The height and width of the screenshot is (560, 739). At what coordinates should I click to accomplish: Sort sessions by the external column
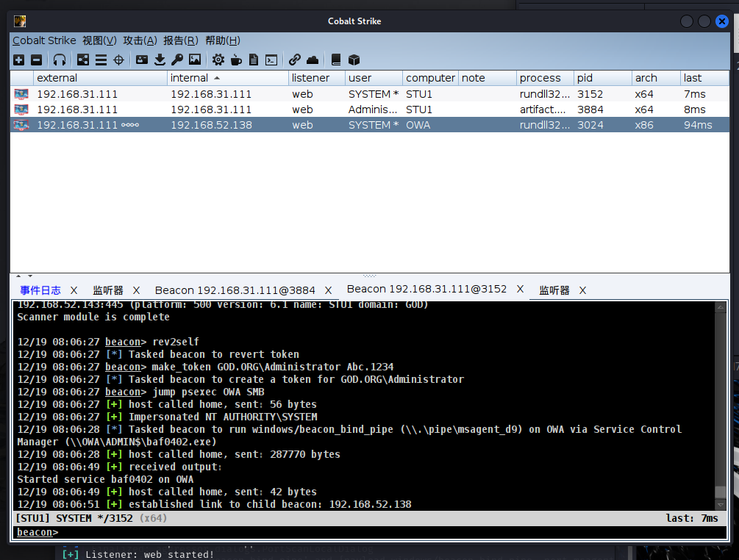tap(100, 78)
